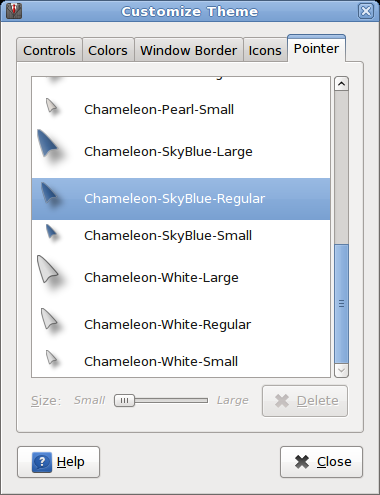Click the small sky blue cursor preview icon
Screen dimensions: 380x495
51,231
